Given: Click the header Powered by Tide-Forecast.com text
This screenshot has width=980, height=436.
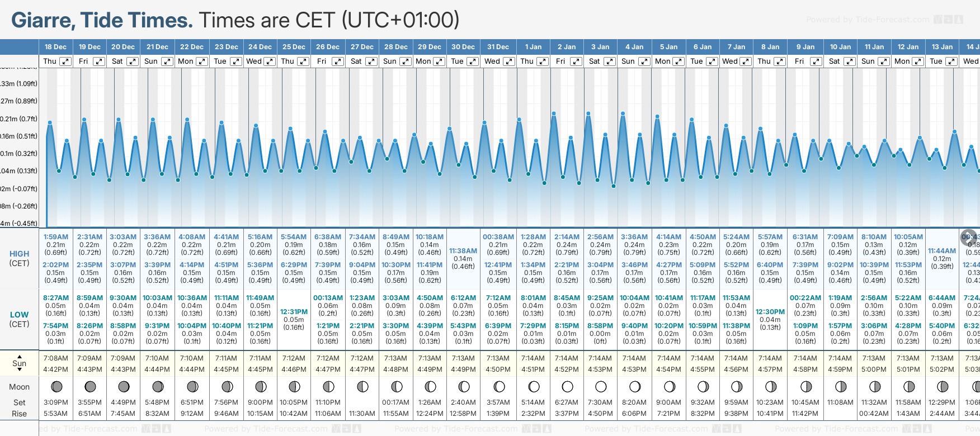Looking at the screenshot, I should tap(868, 20).
